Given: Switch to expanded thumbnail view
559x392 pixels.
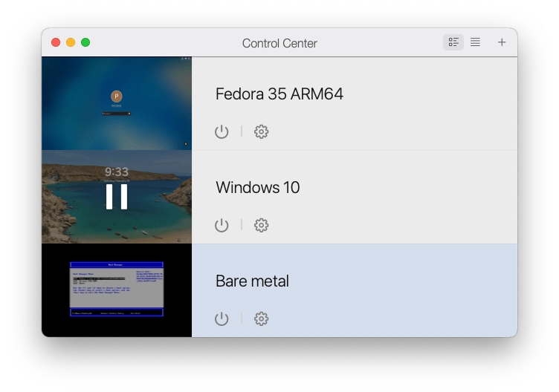Looking at the screenshot, I should pos(453,42).
